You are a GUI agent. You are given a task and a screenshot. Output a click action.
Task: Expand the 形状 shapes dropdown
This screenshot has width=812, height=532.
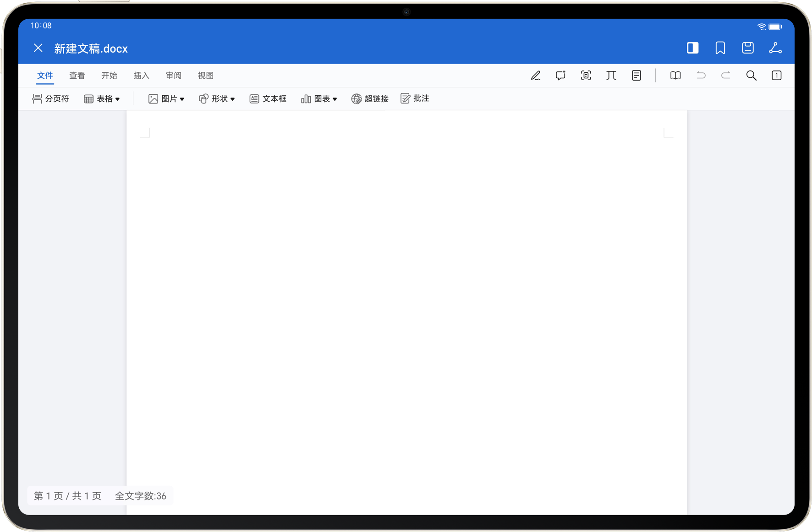(x=217, y=99)
